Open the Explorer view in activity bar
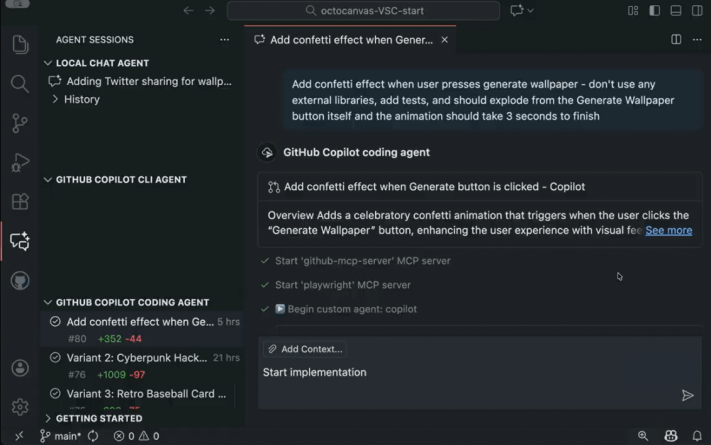 click(x=19, y=44)
